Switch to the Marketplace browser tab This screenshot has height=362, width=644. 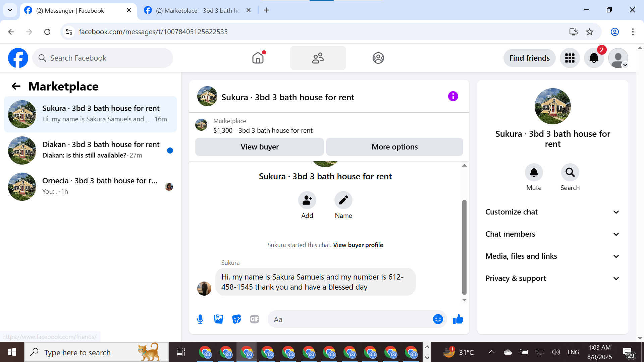[197, 10]
